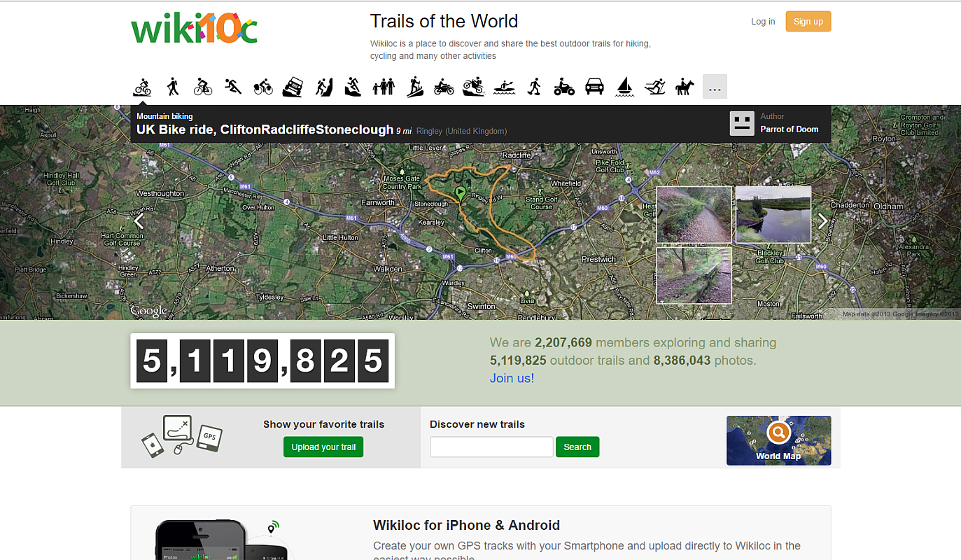The height and width of the screenshot is (560, 961).
Task: Click the World Map magnifier thumbnail
Action: [x=778, y=440]
